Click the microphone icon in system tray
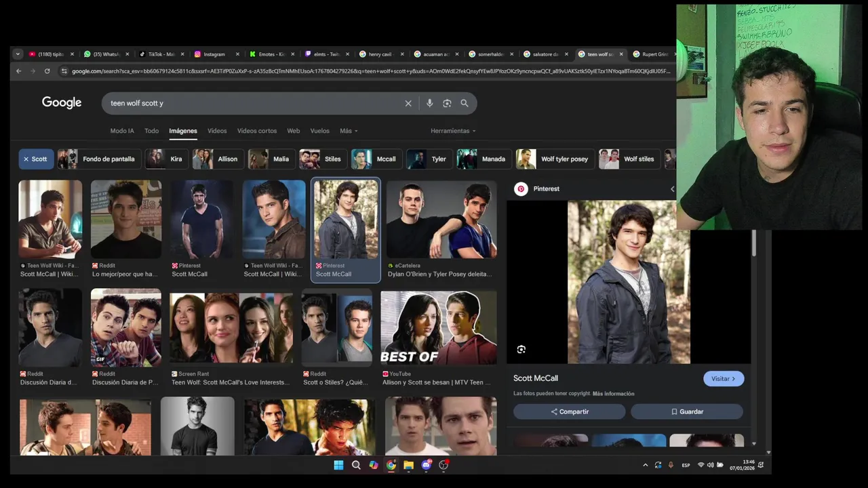The width and height of the screenshot is (868, 488). (x=671, y=465)
